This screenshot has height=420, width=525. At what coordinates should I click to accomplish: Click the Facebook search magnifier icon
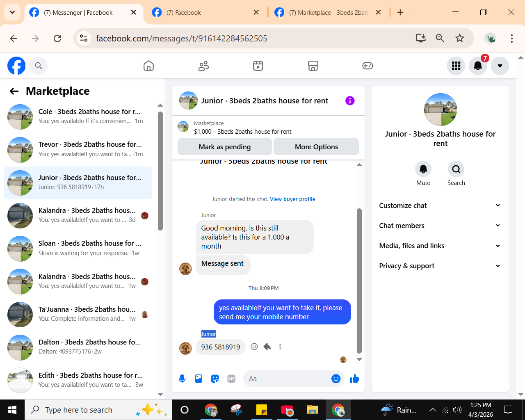pyautogui.click(x=39, y=66)
